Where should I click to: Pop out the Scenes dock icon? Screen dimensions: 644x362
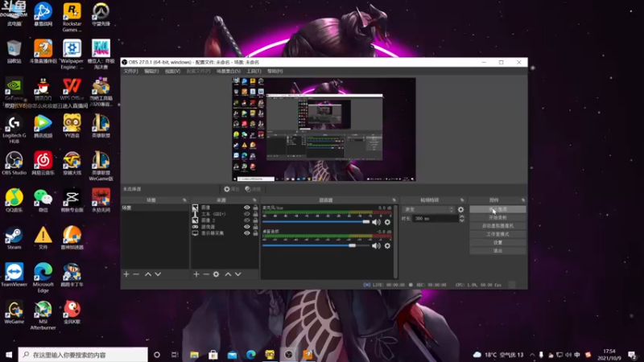pyautogui.click(x=184, y=200)
